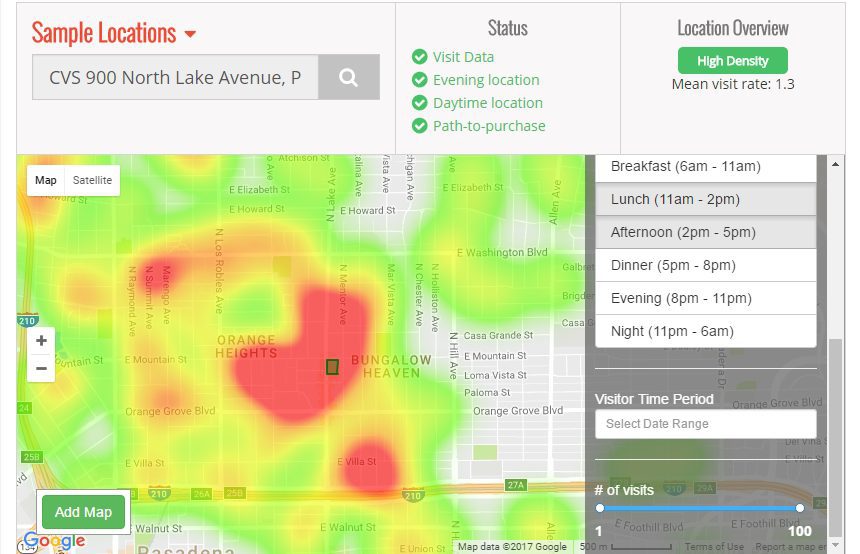The width and height of the screenshot is (860, 554).
Task: Switch to Map view tab
Action: click(46, 180)
